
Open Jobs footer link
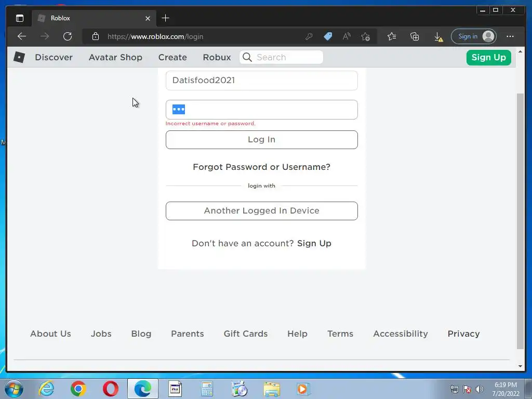101,334
